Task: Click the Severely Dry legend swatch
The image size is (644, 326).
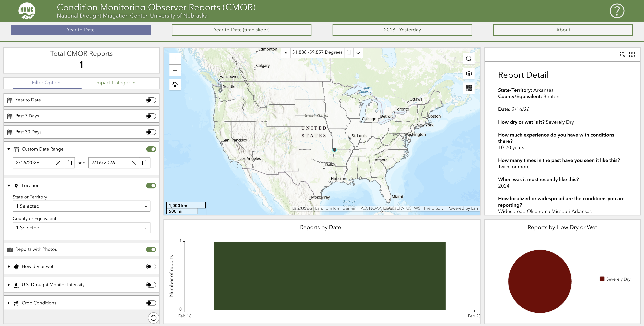Action: pyautogui.click(x=602, y=279)
